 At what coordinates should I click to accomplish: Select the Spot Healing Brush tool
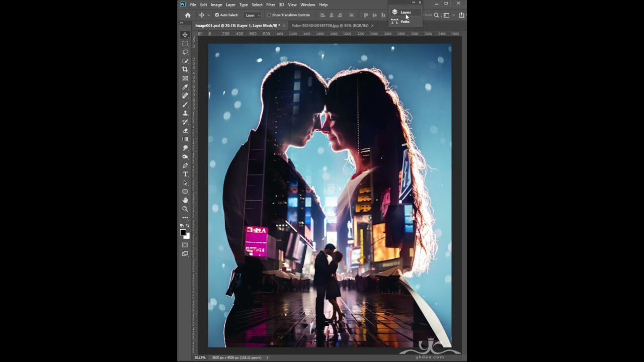coord(185,96)
